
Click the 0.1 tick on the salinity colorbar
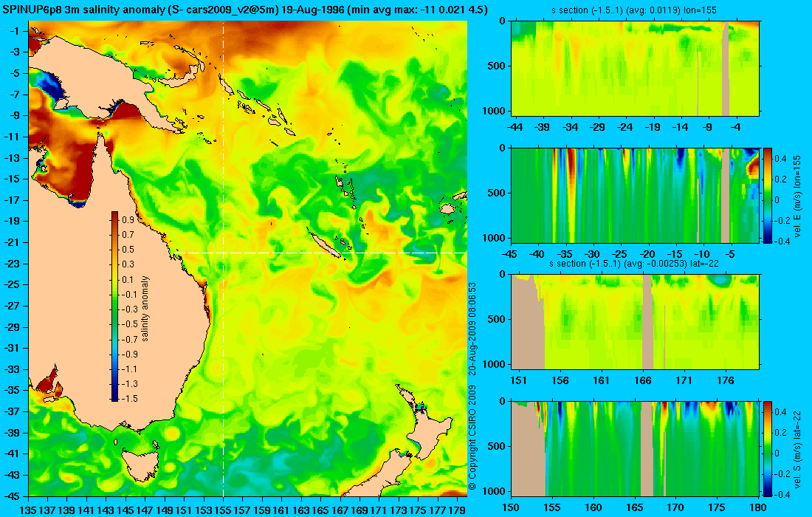[128, 280]
